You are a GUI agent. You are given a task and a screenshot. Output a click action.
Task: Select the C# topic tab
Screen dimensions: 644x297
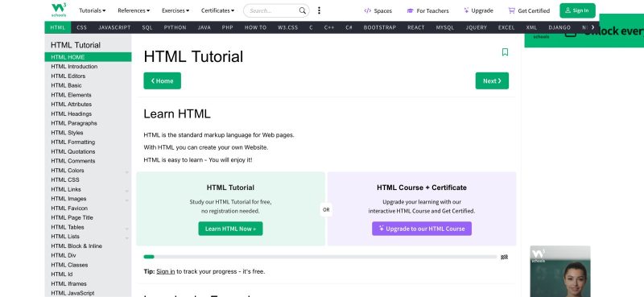point(349,27)
